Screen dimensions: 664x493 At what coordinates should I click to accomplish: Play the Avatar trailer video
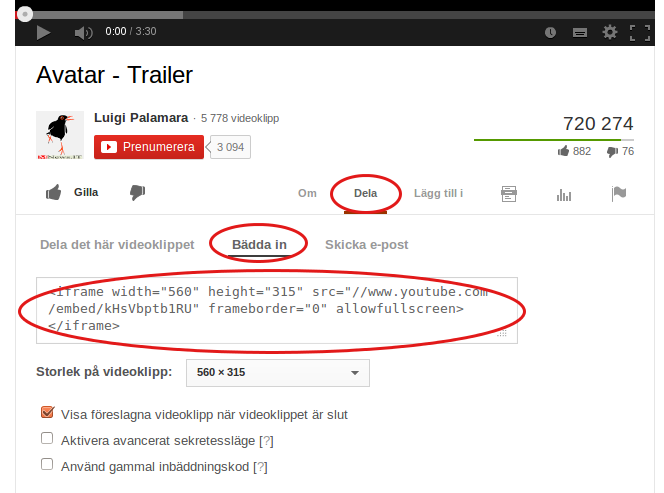[43, 32]
